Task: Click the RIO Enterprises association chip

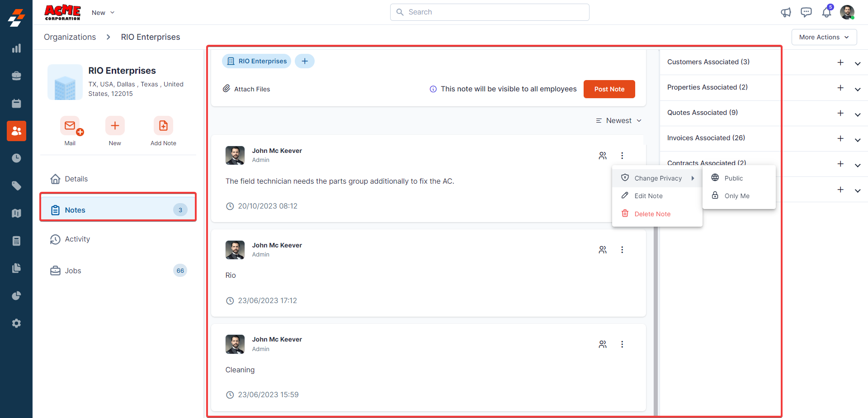Action: [256, 61]
